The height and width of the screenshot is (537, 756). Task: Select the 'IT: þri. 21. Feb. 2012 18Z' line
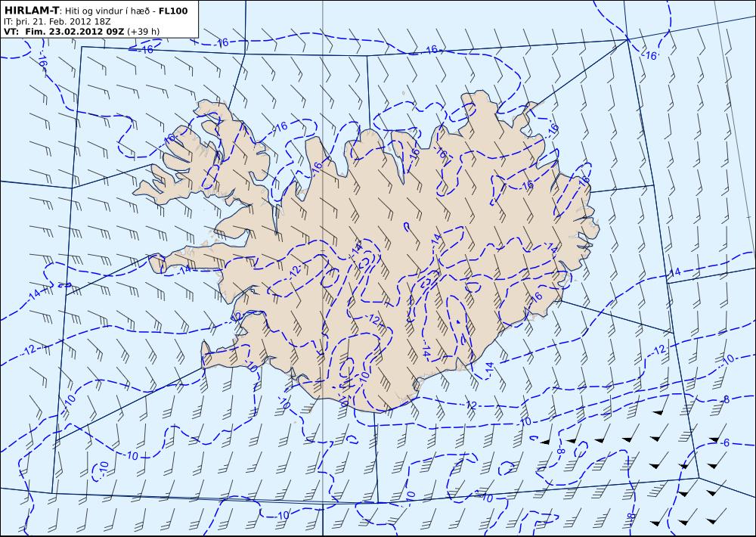[57, 22]
